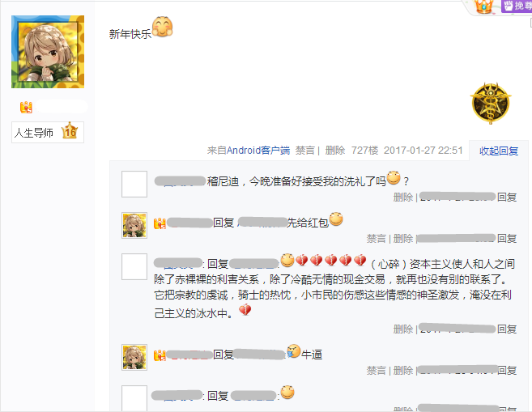Click 回复 on the 资本主义 quote comment
The height and width of the screenshot is (412, 532).
507,329
